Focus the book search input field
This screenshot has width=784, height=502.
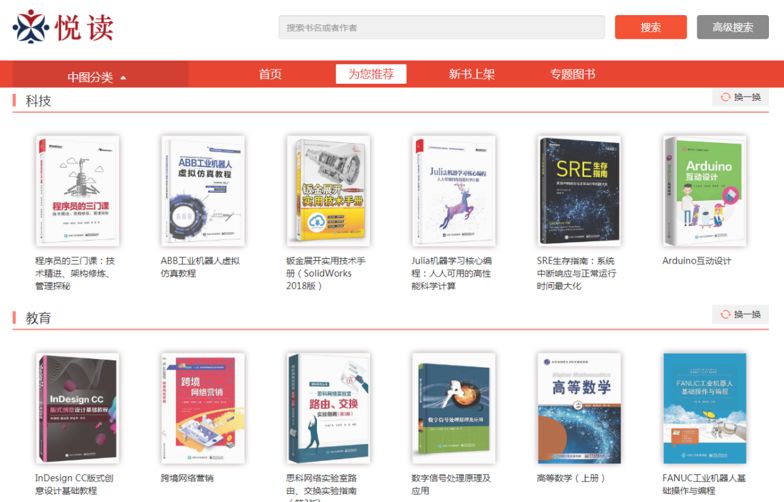point(442,27)
